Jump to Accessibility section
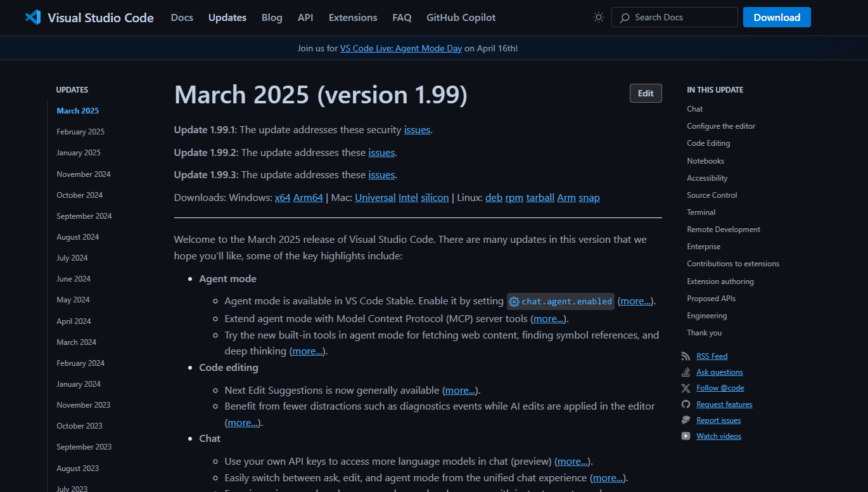The width and height of the screenshot is (868, 492). (707, 178)
